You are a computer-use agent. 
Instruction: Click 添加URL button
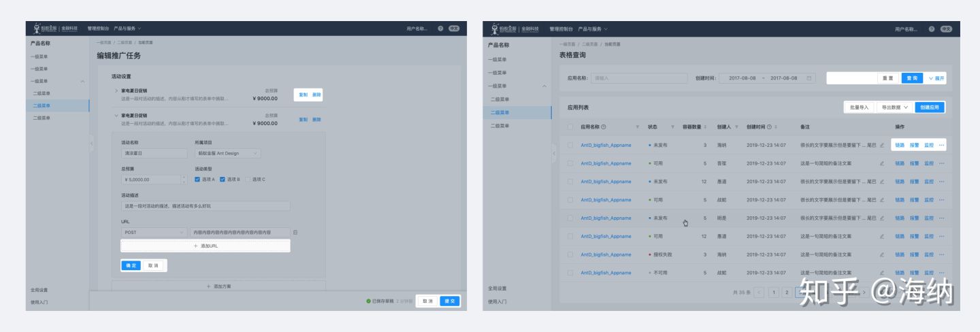click(x=206, y=246)
